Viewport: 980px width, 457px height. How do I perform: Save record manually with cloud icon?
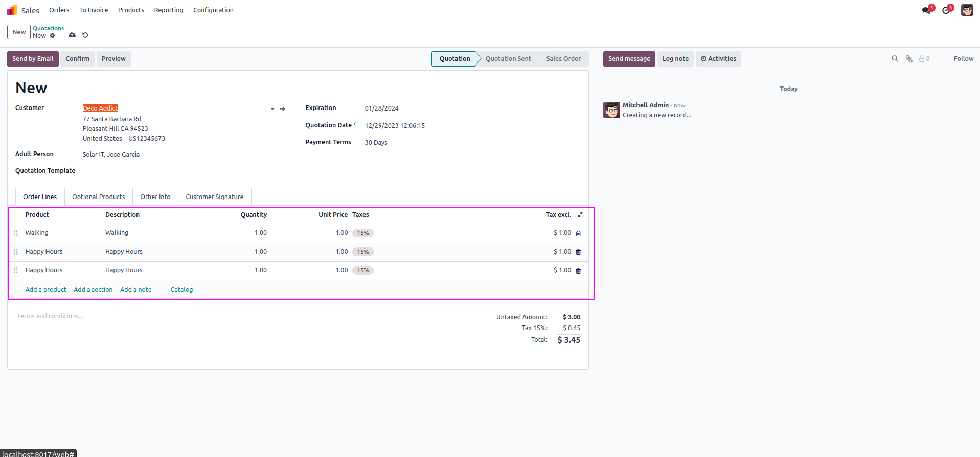point(72,35)
